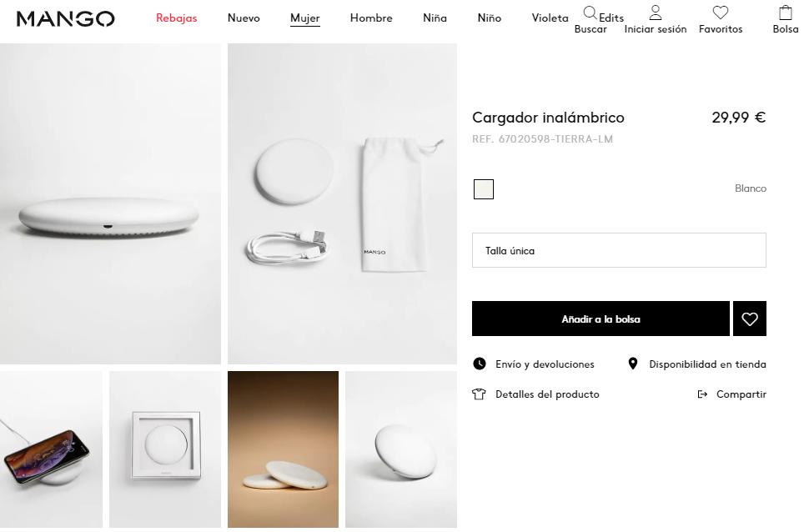This screenshot has width=804, height=532.
Task: Go to the Hombre section
Action: click(x=371, y=18)
